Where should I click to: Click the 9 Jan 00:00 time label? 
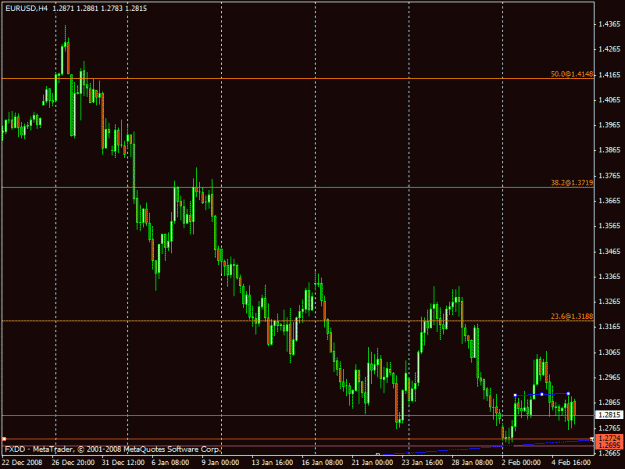coord(220,462)
